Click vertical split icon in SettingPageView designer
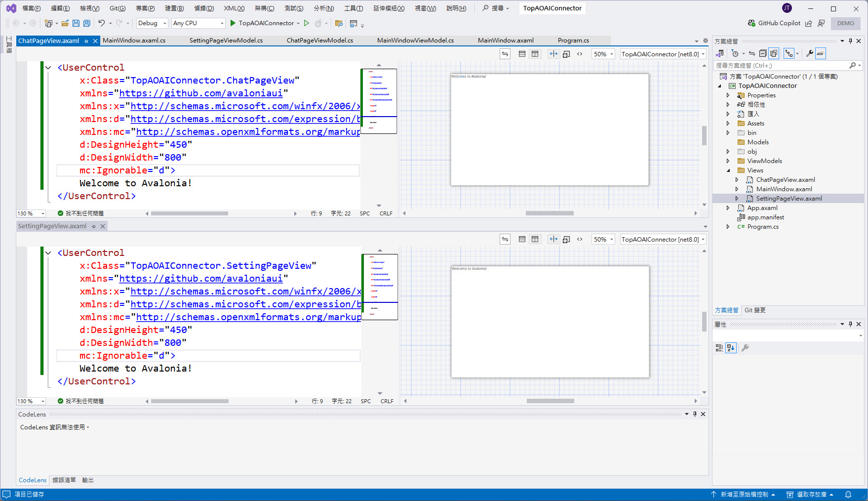 click(535, 239)
